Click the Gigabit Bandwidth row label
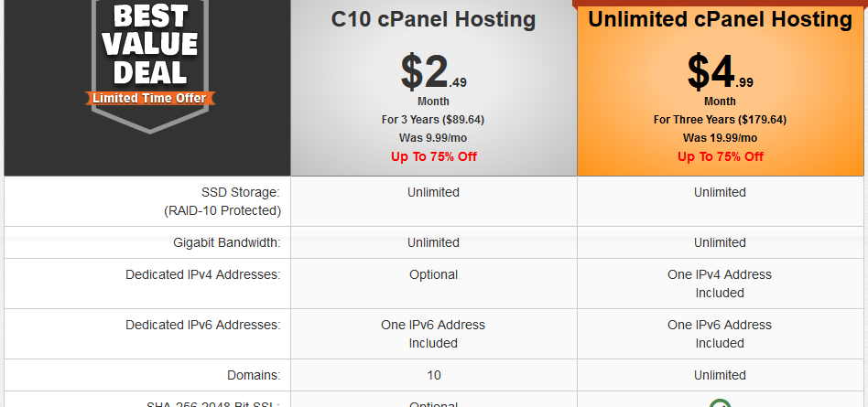 pos(226,242)
